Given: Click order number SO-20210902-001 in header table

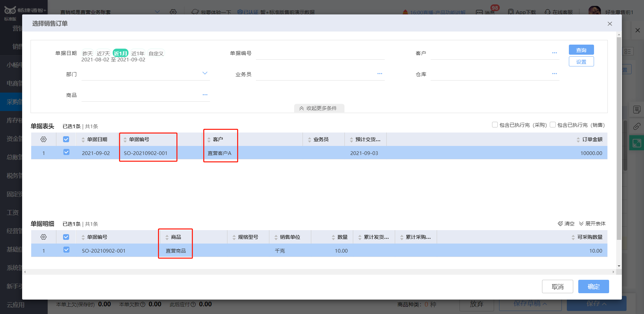Looking at the screenshot, I should [x=146, y=153].
